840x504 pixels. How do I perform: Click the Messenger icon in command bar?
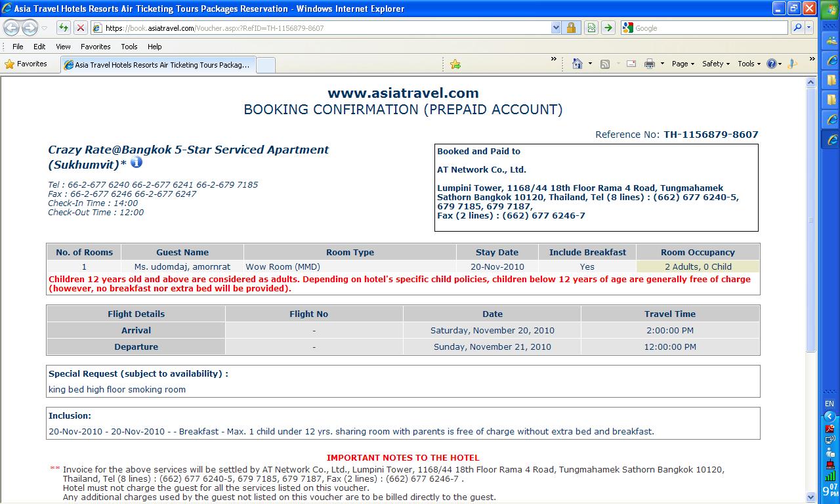792,64
